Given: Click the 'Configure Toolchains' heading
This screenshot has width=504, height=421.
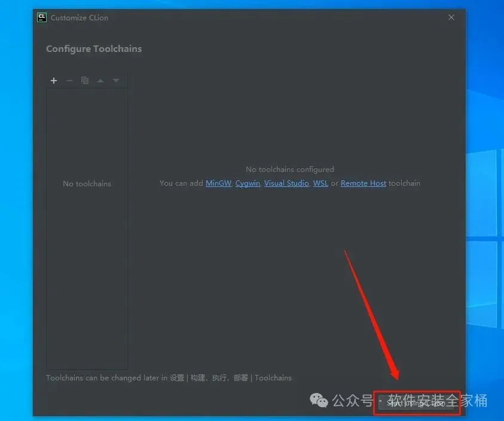Looking at the screenshot, I should [x=94, y=49].
